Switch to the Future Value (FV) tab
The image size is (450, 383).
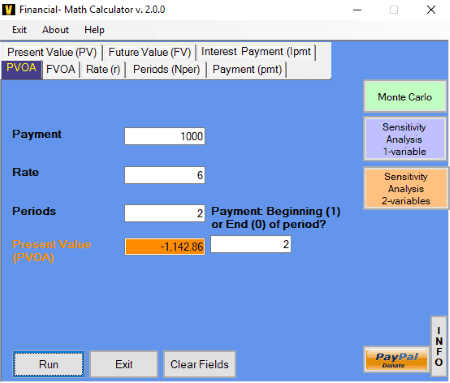click(150, 52)
